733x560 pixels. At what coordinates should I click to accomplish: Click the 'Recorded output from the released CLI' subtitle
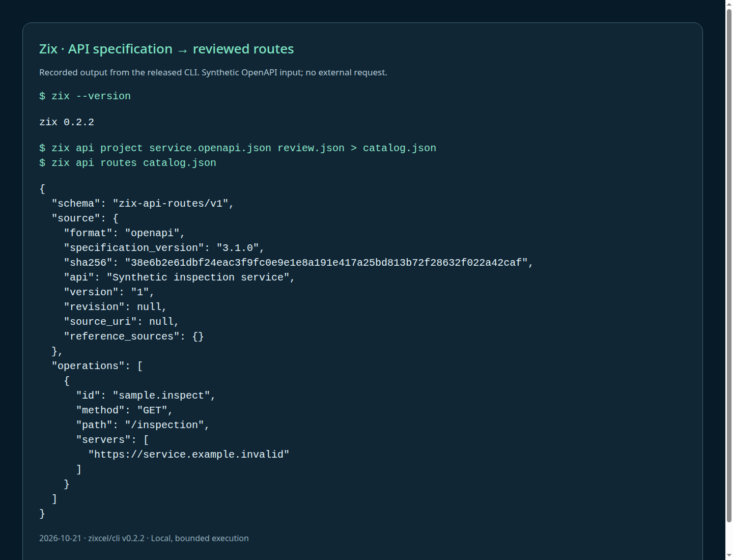tap(119, 72)
